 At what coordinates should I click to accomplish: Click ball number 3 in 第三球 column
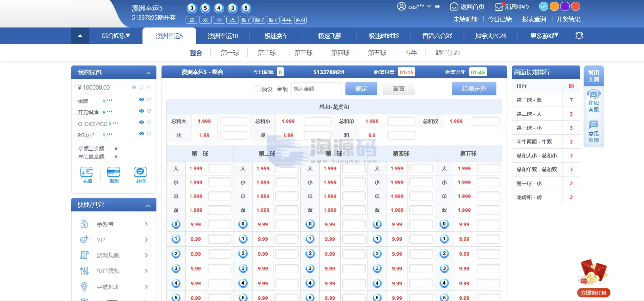[x=310, y=268]
